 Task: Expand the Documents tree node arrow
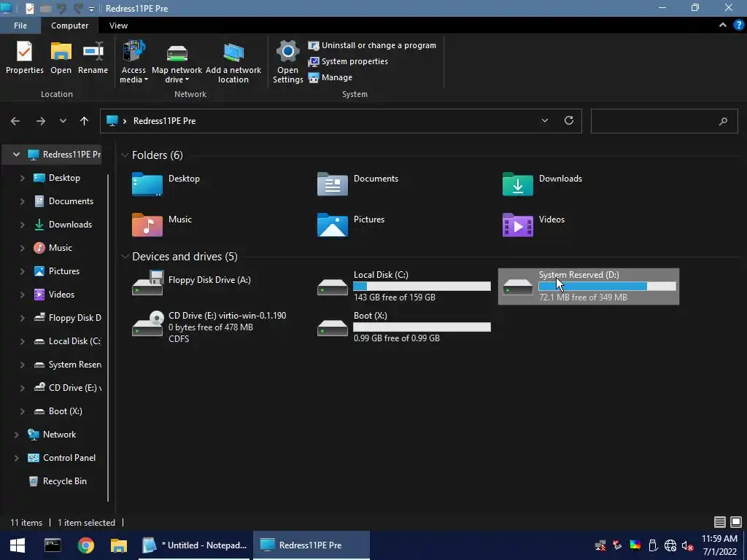(22, 201)
